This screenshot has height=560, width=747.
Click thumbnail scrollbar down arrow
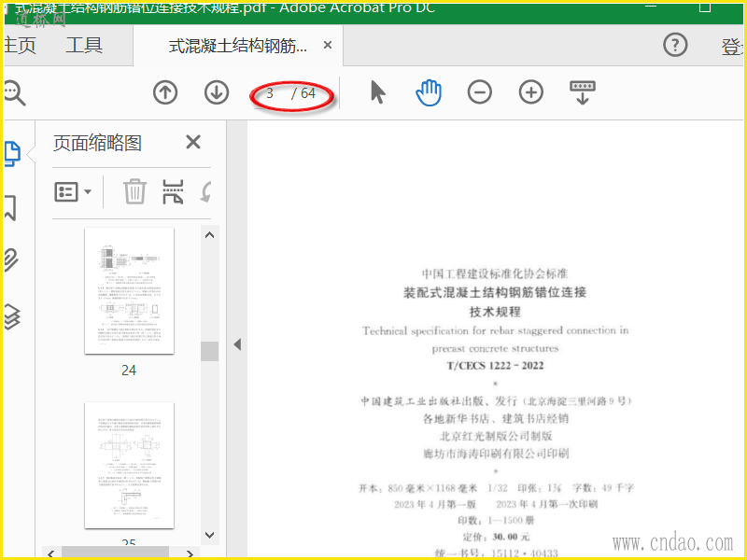tap(209, 535)
